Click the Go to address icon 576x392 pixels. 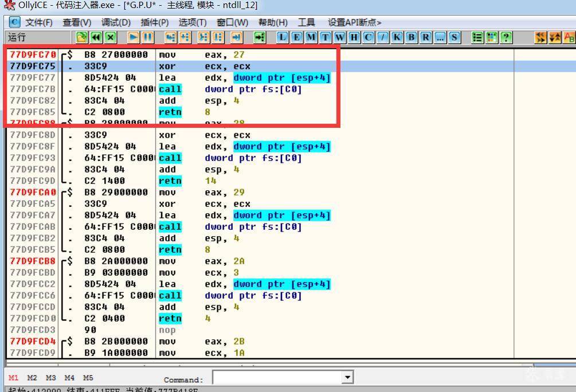click(260, 37)
